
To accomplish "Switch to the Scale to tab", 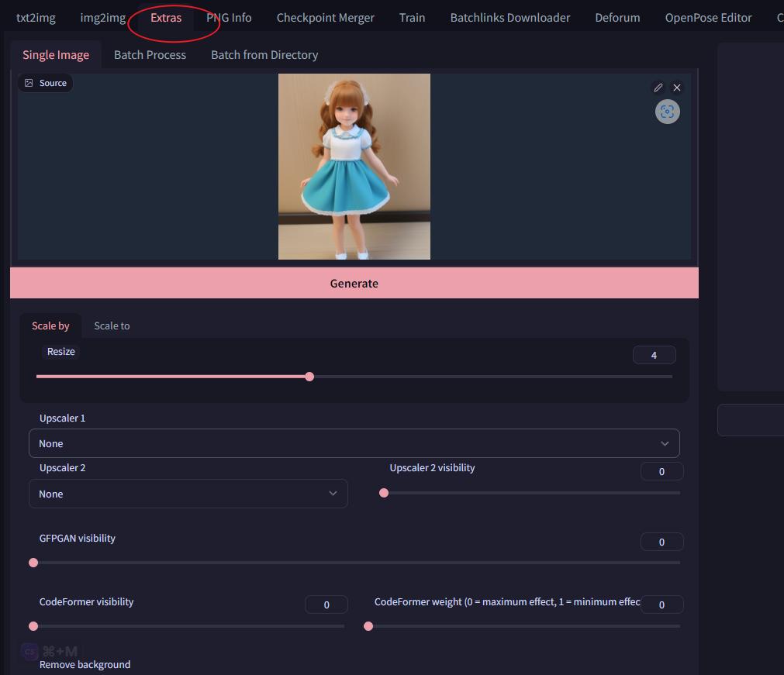I will tap(112, 325).
